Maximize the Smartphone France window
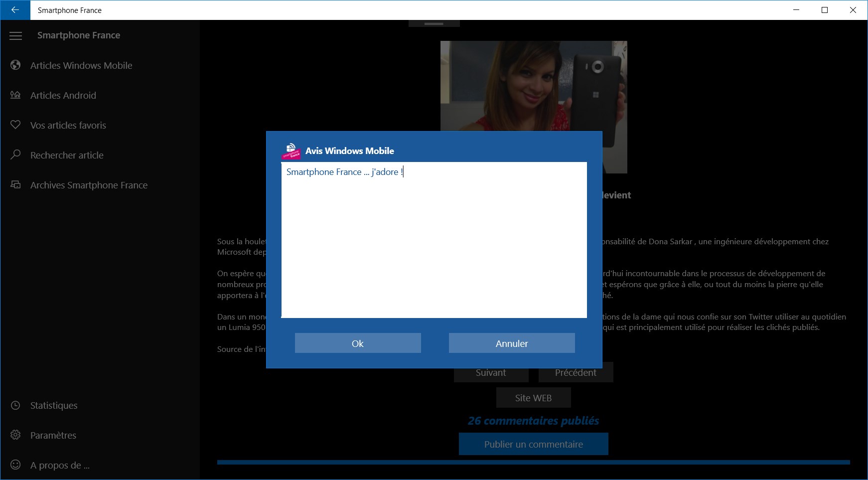 825,10
